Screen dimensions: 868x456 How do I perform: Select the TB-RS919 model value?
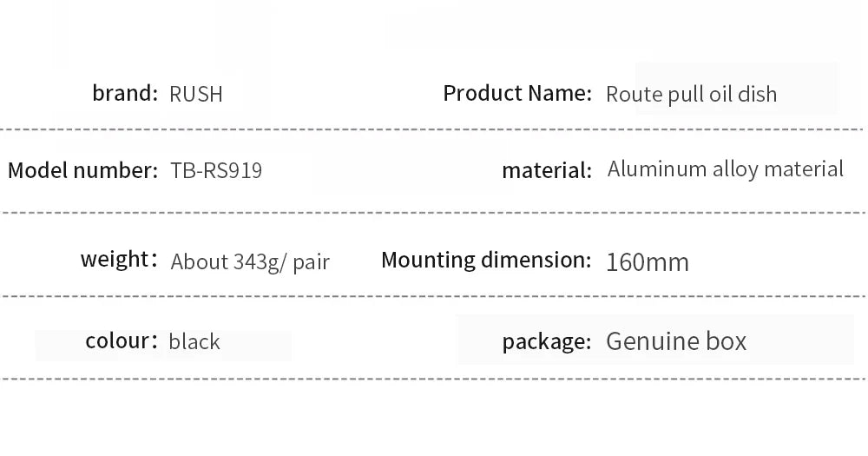(x=216, y=170)
